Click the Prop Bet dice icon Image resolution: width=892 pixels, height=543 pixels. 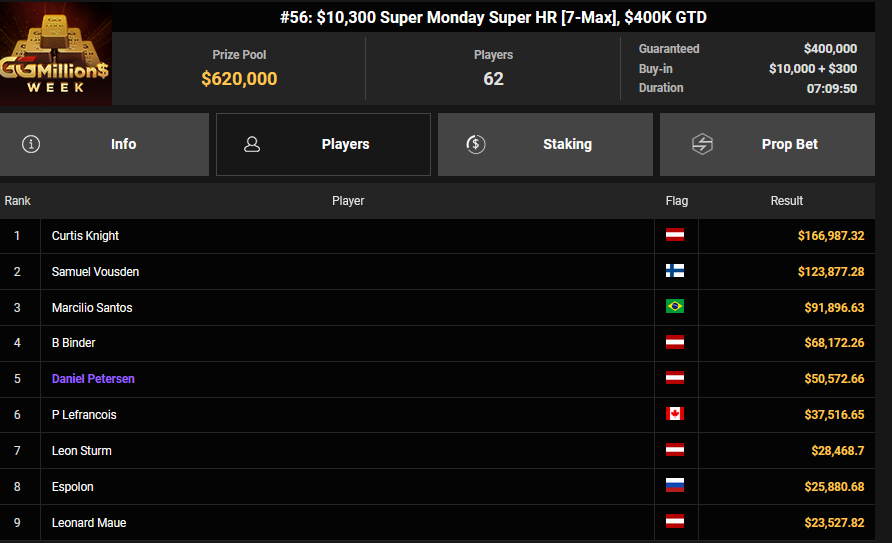[x=702, y=144]
